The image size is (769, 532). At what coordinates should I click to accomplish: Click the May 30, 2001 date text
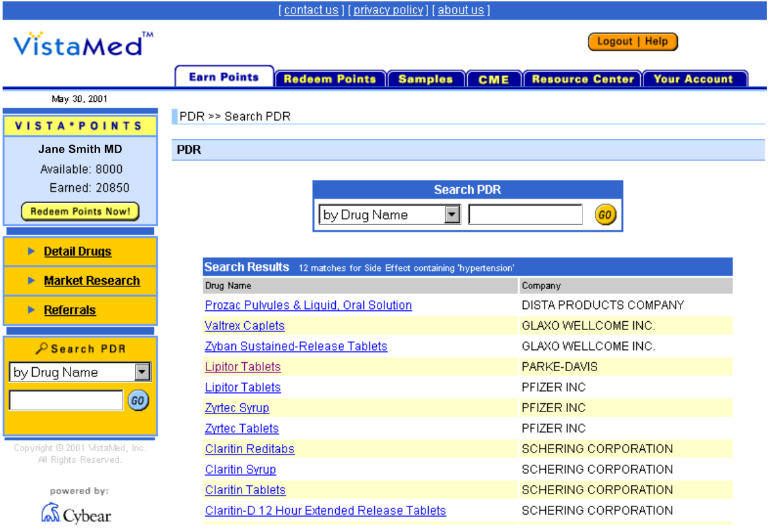[79, 99]
